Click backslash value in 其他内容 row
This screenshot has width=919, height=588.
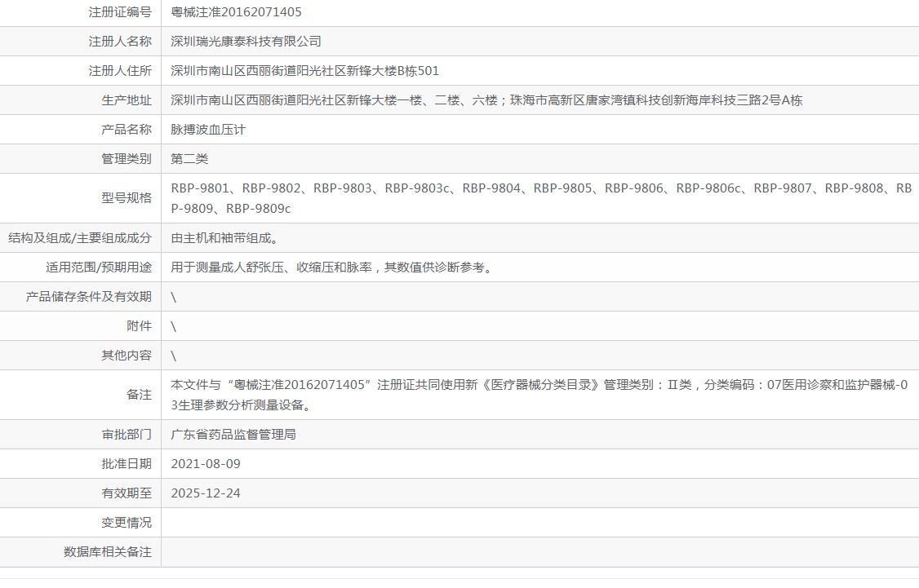pos(174,356)
